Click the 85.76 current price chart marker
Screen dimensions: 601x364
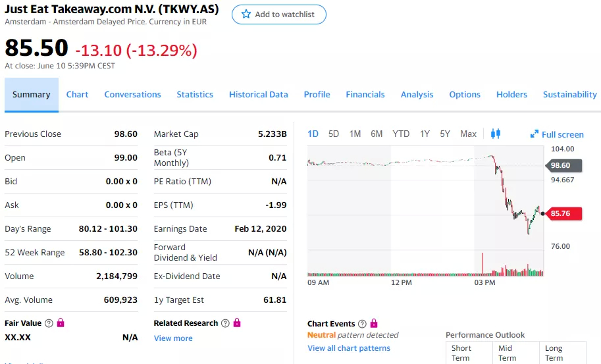563,213
